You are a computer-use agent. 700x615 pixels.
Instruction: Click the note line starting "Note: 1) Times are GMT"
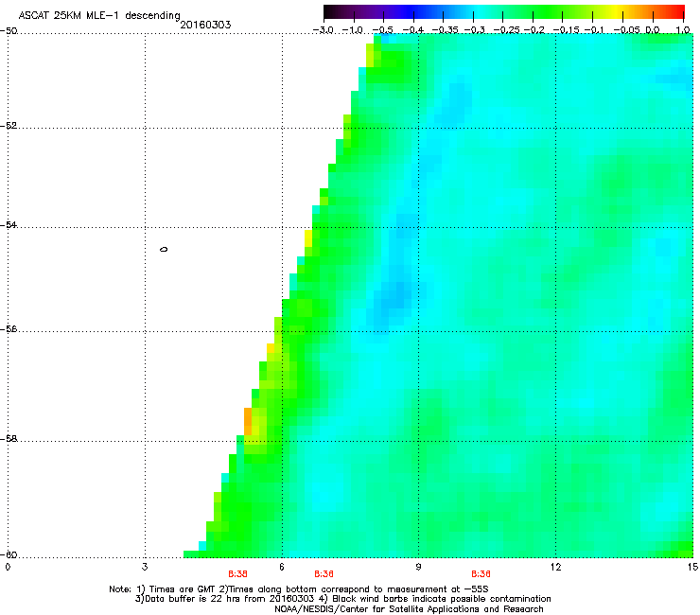click(x=299, y=589)
